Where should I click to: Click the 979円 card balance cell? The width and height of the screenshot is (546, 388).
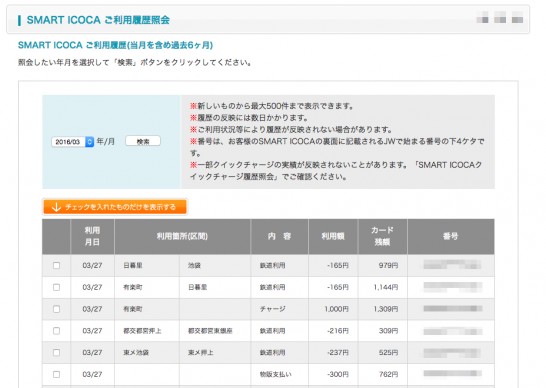(382, 265)
